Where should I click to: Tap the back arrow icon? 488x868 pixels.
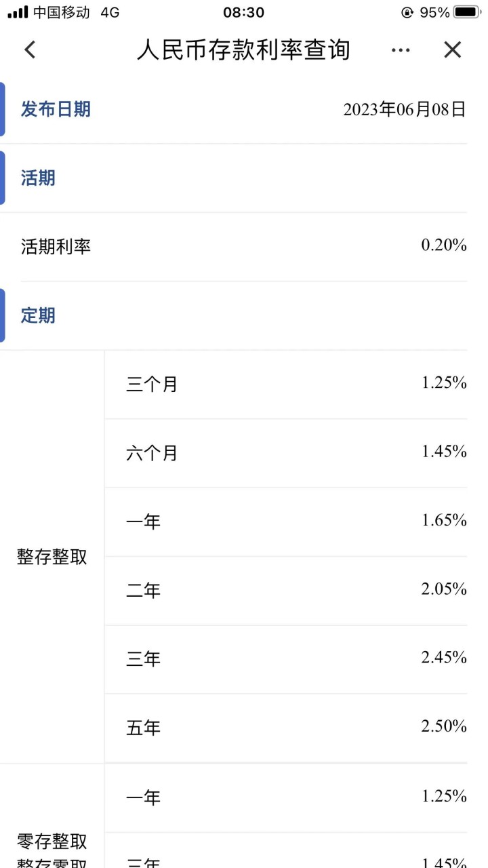coord(29,50)
